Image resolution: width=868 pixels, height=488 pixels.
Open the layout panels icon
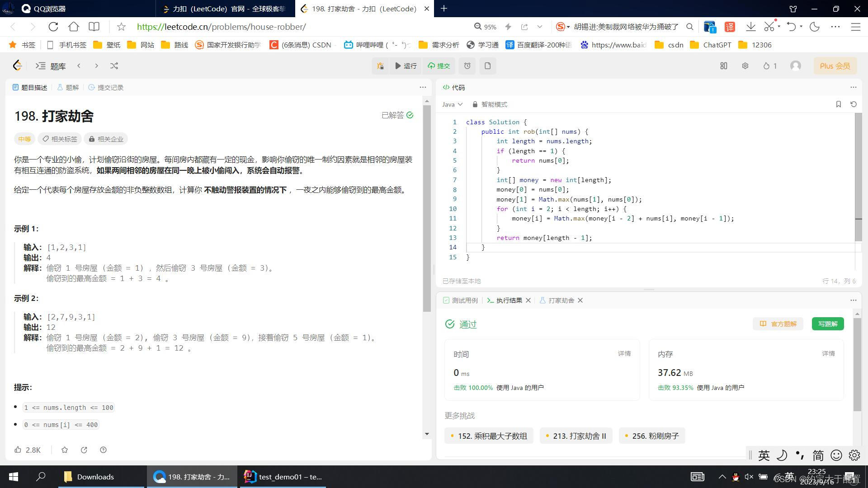[x=723, y=66]
